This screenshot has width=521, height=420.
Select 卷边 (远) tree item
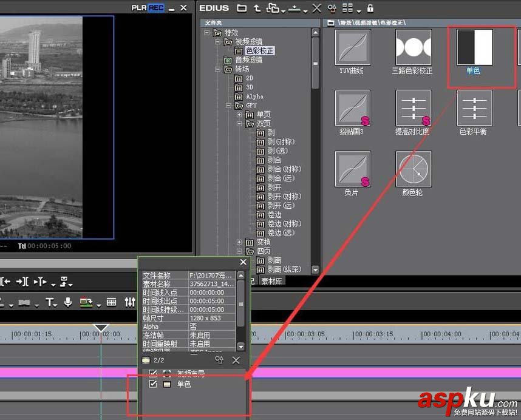point(281,232)
